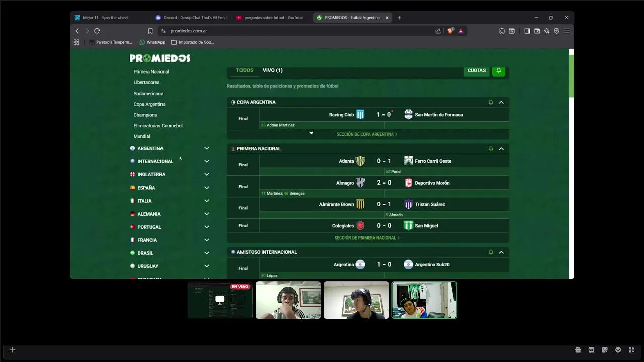Open SECCIÓN DE COPA ARGENTINA link
The height and width of the screenshot is (362, 644).
pyautogui.click(x=367, y=134)
